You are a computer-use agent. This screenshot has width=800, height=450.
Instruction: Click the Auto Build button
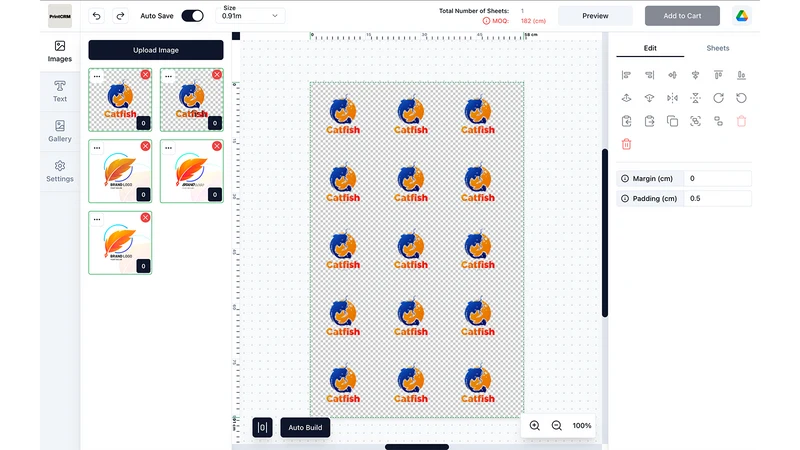click(305, 428)
